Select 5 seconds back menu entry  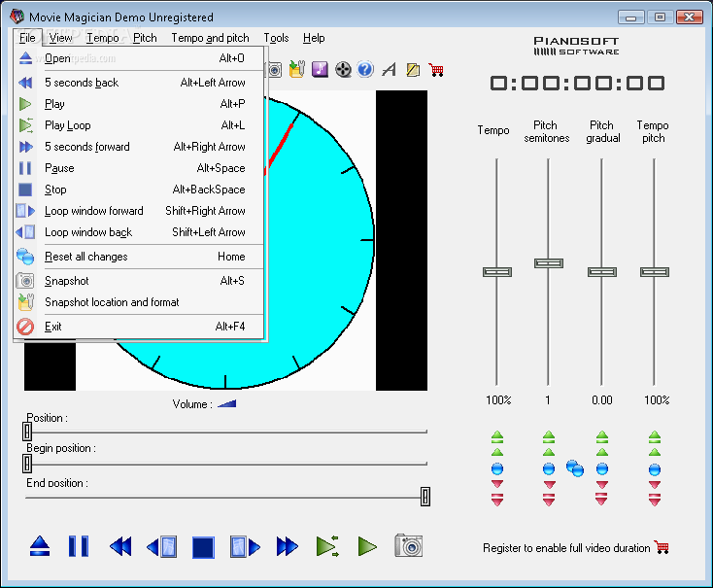click(x=139, y=83)
